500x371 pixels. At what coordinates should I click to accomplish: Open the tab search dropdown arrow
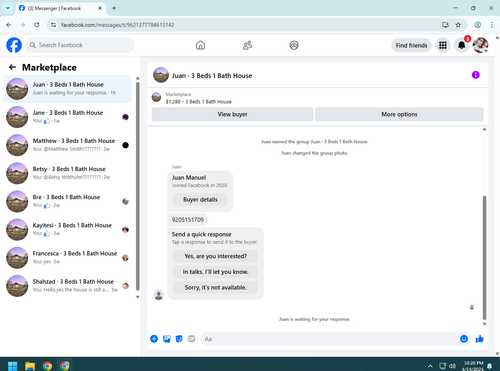click(8, 8)
